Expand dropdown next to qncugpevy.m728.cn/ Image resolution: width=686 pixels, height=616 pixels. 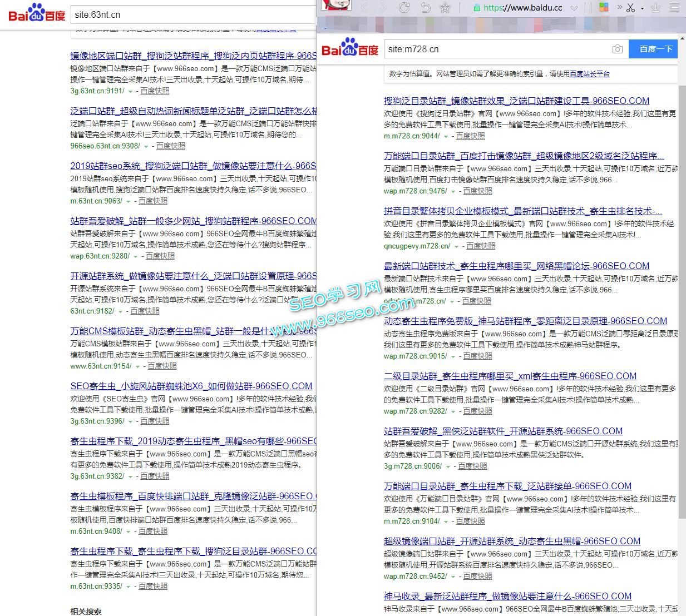[456, 246]
